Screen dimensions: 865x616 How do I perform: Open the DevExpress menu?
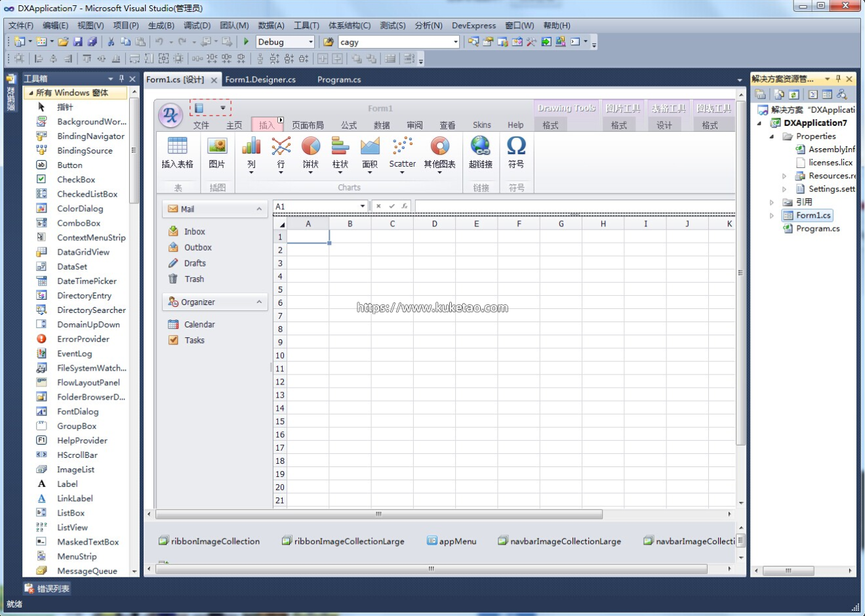[473, 26]
